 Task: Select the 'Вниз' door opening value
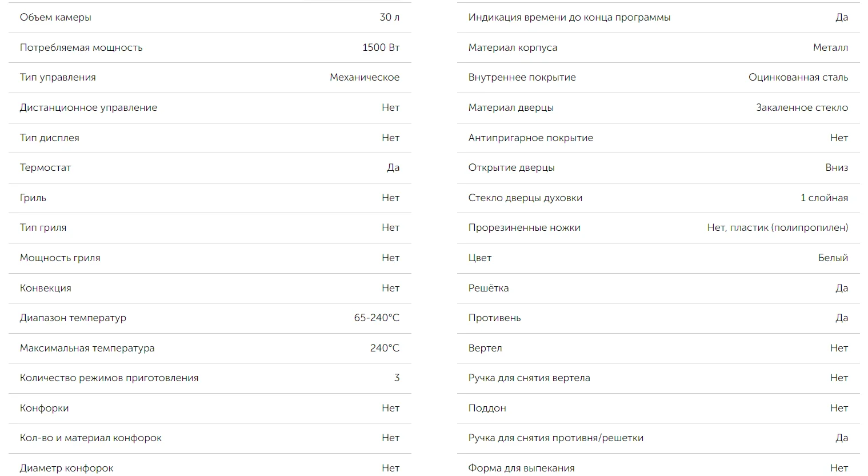tap(837, 167)
